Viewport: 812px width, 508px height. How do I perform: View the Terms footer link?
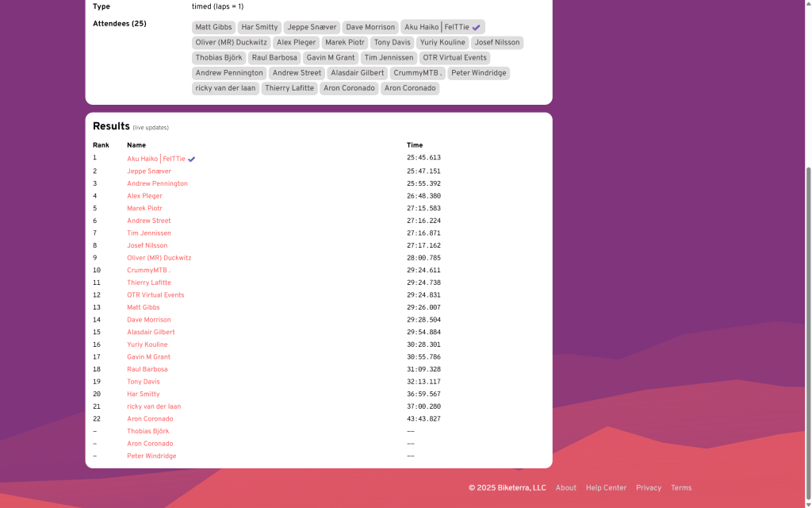[680, 488]
